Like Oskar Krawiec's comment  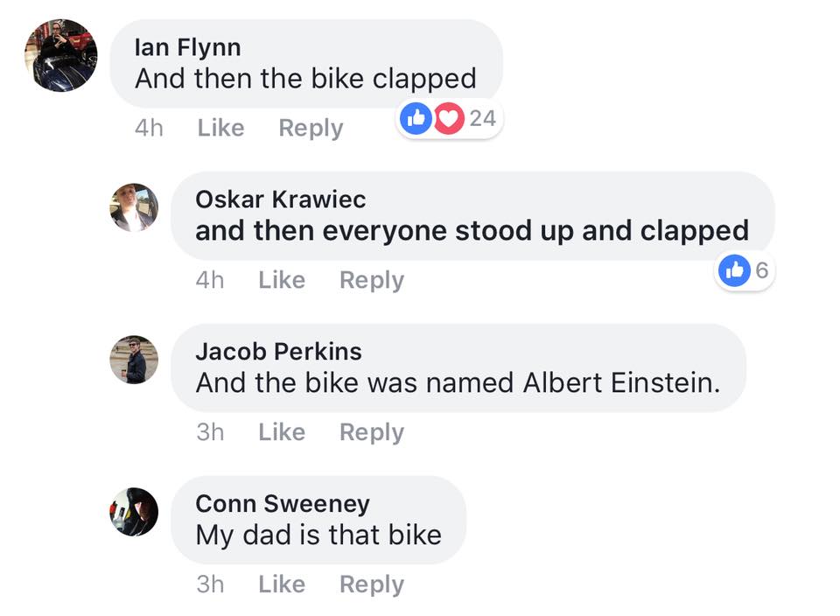click(x=282, y=280)
